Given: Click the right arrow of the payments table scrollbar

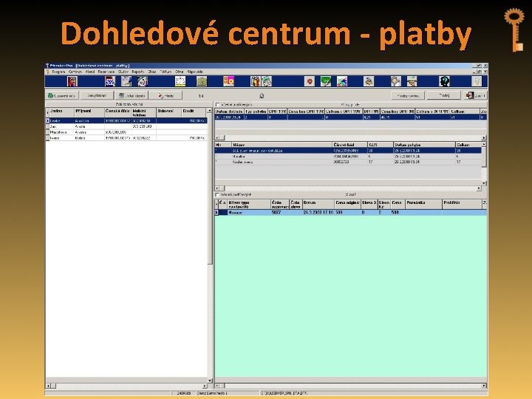Looking at the screenshot, I should point(484,137).
